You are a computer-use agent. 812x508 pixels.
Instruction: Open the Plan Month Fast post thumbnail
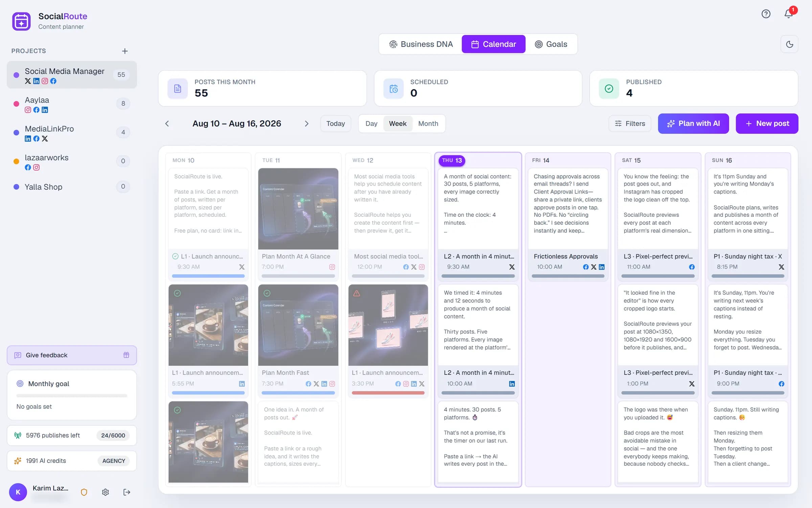point(298,325)
